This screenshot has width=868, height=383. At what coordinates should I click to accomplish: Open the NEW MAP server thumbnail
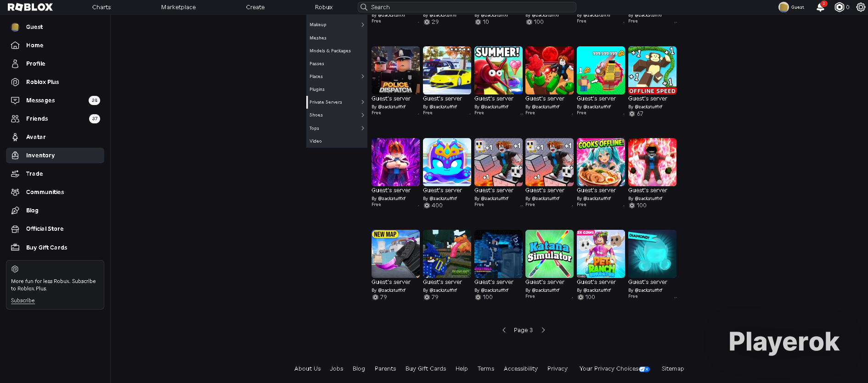pos(395,254)
